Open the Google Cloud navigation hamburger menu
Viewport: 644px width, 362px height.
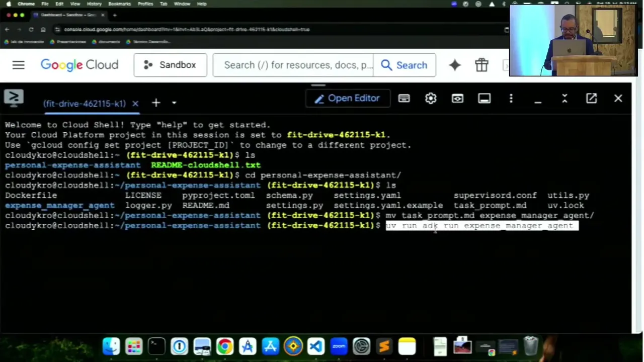pos(18,65)
